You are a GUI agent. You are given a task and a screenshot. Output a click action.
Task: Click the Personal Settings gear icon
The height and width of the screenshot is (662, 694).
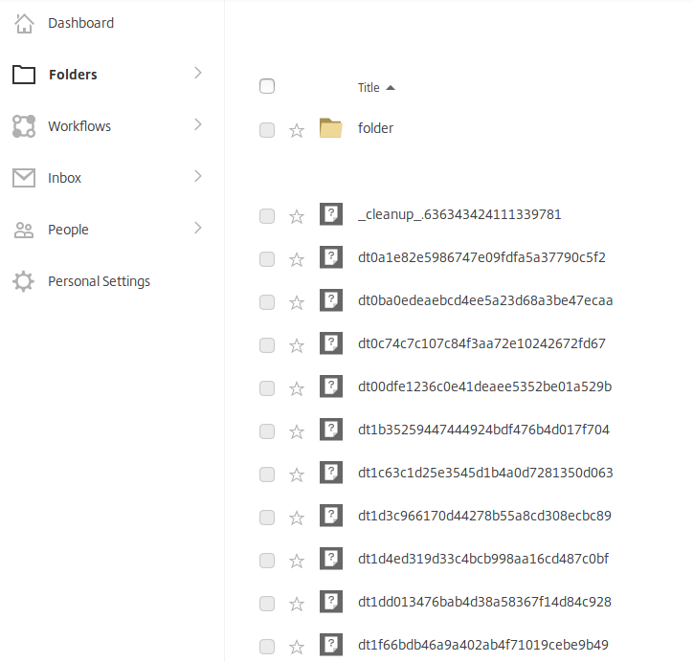tap(23, 281)
